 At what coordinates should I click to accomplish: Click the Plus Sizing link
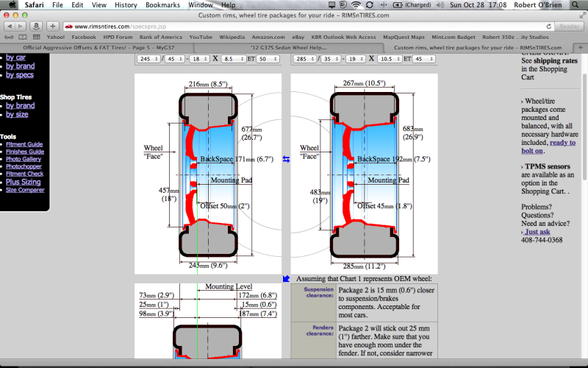click(x=24, y=181)
